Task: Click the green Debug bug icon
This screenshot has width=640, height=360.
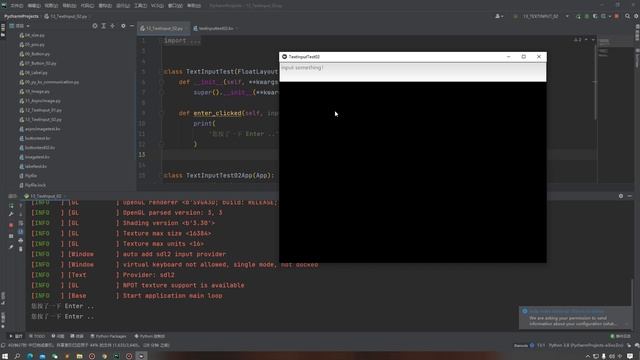Action: 587,16
